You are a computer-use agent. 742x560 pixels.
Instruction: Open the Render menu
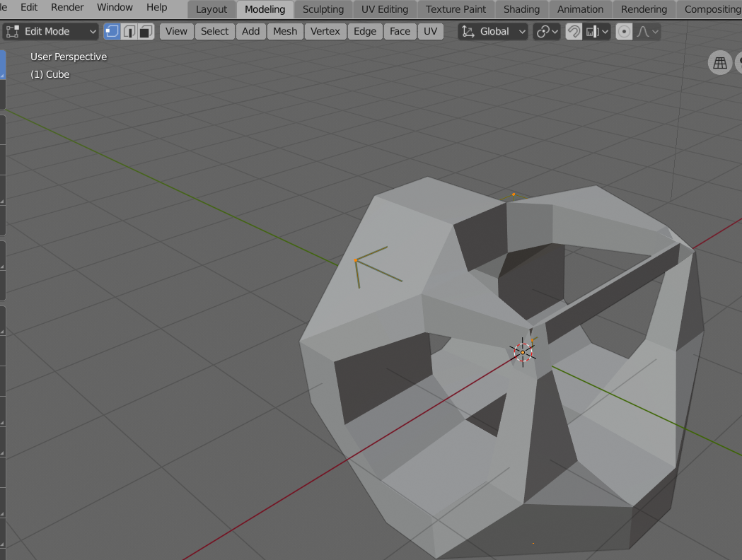point(67,8)
